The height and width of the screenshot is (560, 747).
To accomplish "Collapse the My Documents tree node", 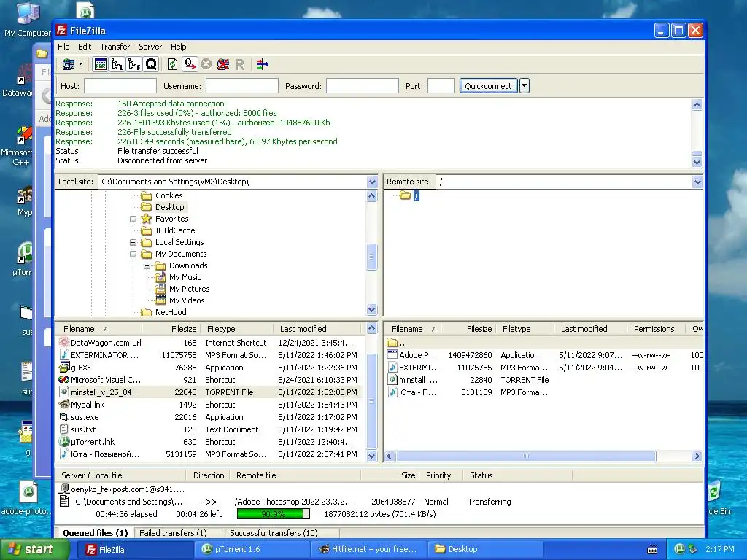I will [133, 254].
